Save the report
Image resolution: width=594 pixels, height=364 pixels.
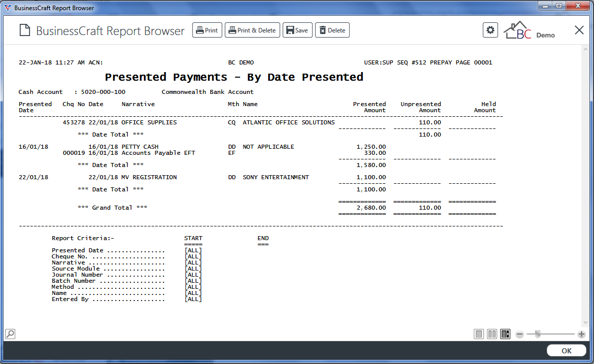click(298, 30)
